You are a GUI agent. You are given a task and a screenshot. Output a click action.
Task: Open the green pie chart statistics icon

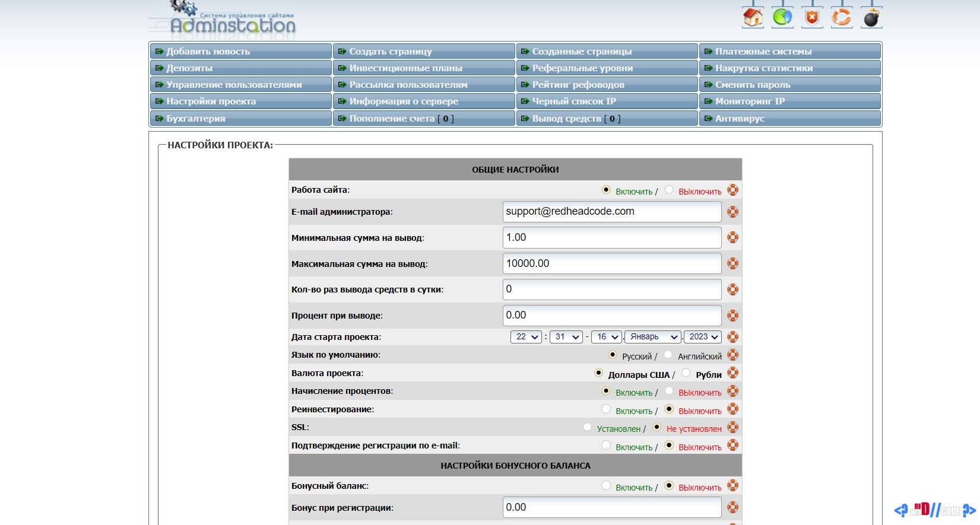pos(782,17)
